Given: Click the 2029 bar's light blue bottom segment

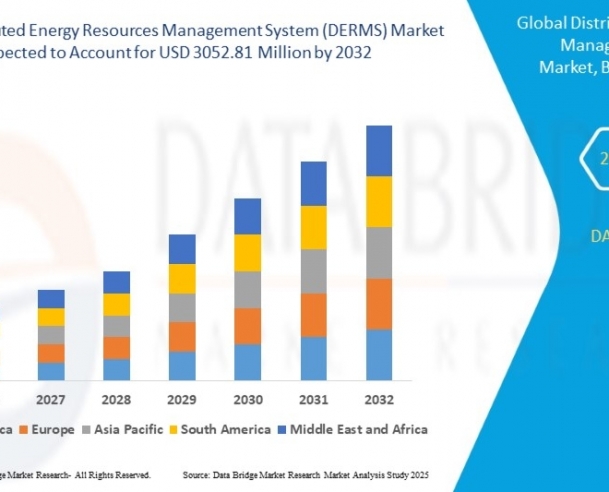Looking at the screenshot, I should tap(182, 366).
